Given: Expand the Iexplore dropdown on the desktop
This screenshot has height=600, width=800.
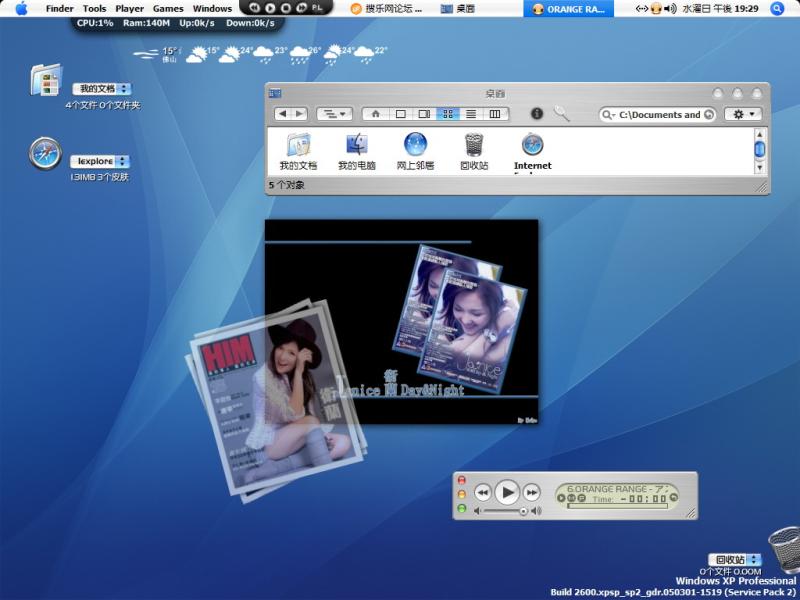Looking at the screenshot, I should tap(100, 161).
